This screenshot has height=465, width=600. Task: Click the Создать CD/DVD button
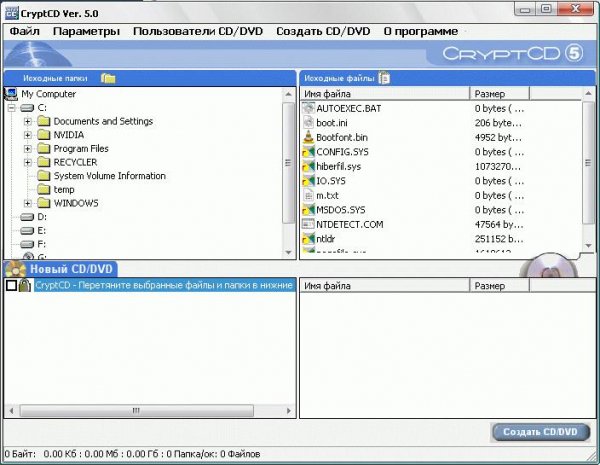(541, 432)
